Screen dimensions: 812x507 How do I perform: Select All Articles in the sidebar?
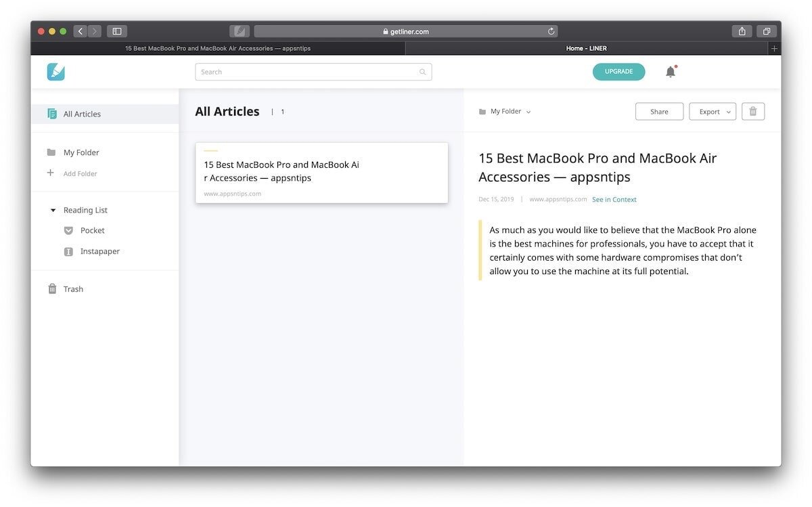[x=81, y=114]
